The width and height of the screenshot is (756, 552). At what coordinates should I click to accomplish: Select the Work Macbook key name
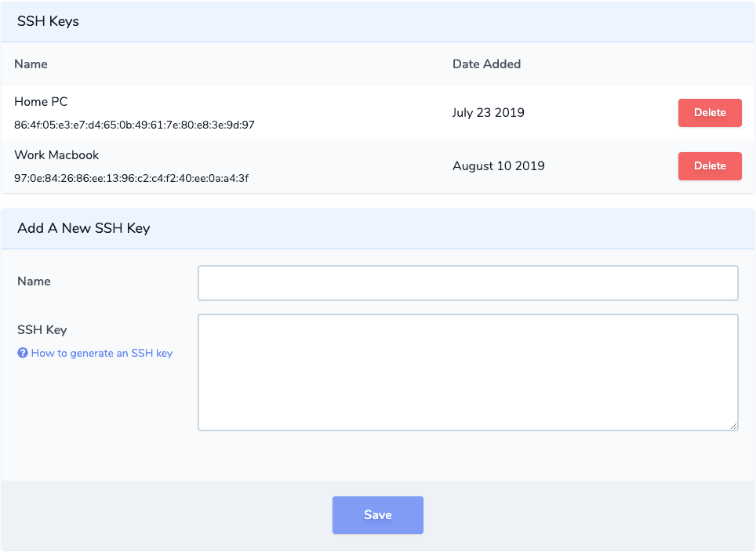56,155
